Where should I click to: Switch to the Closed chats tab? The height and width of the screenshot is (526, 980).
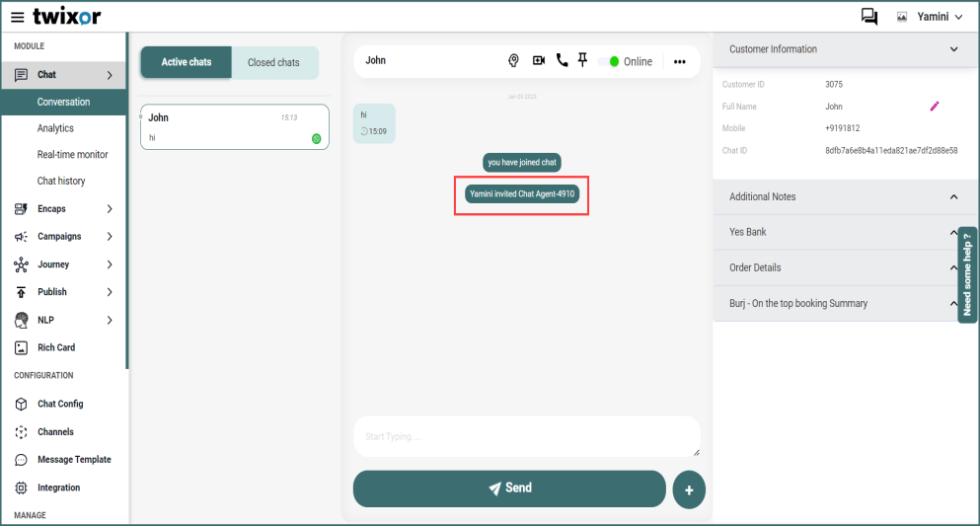click(273, 62)
